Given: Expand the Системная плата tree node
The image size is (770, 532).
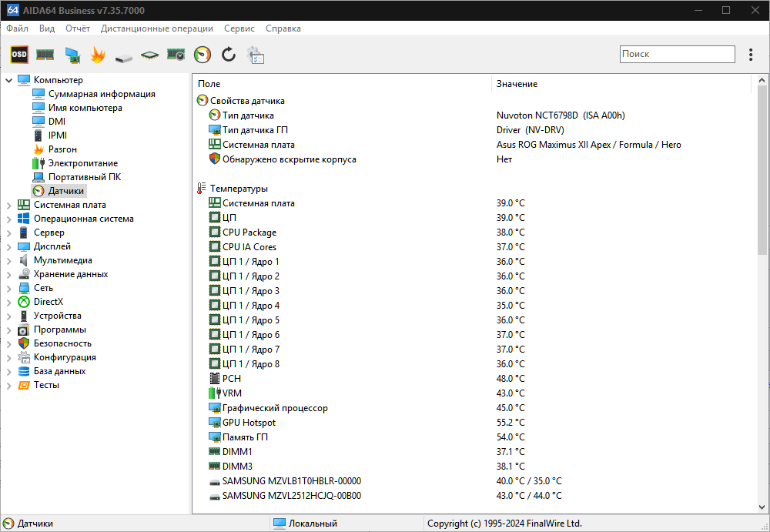Looking at the screenshot, I should click(x=8, y=206).
